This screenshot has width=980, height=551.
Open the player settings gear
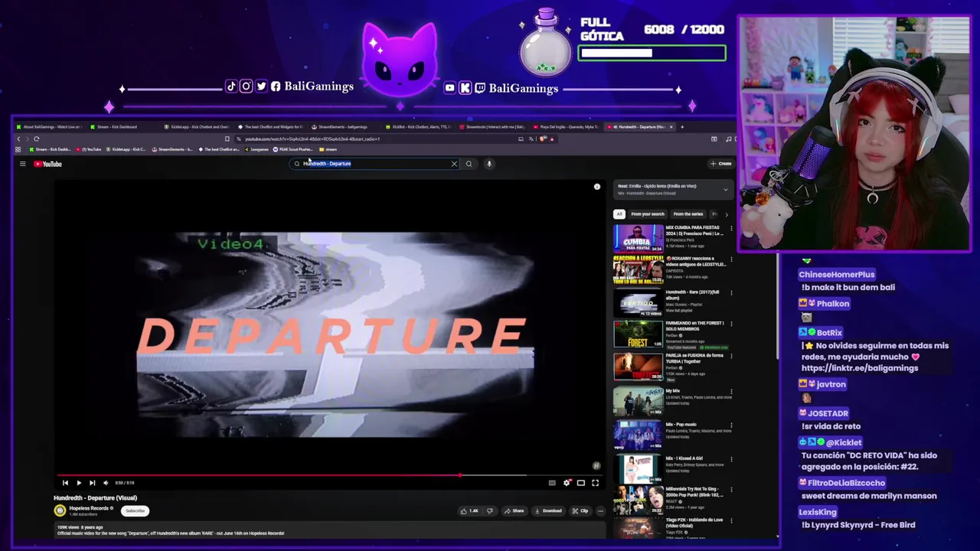click(x=567, y=483)
